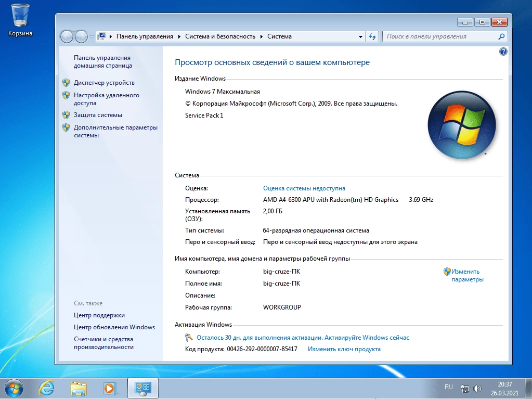
Task: Select Система breadcrumb
Action: click(x=280, y=36)
